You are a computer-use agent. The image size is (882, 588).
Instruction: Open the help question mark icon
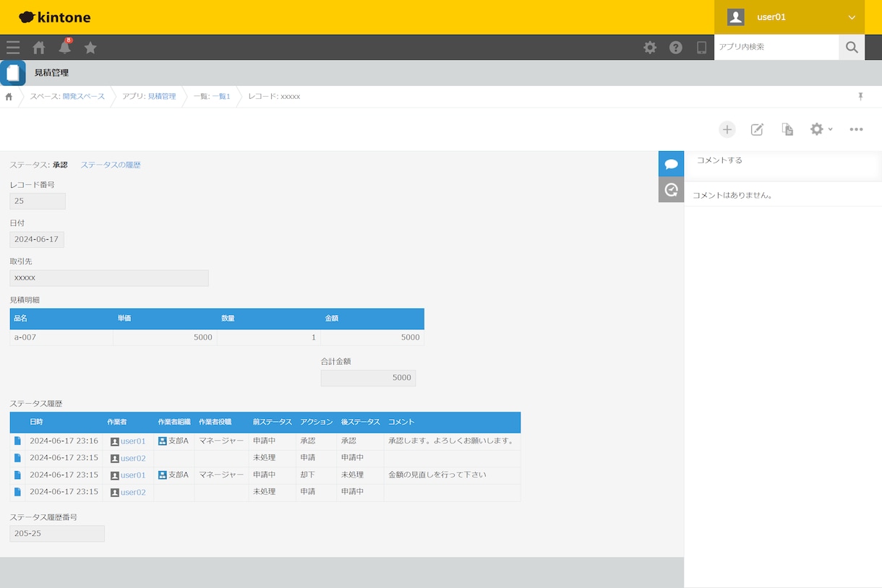pyautogui.click(x=676, y=48)
